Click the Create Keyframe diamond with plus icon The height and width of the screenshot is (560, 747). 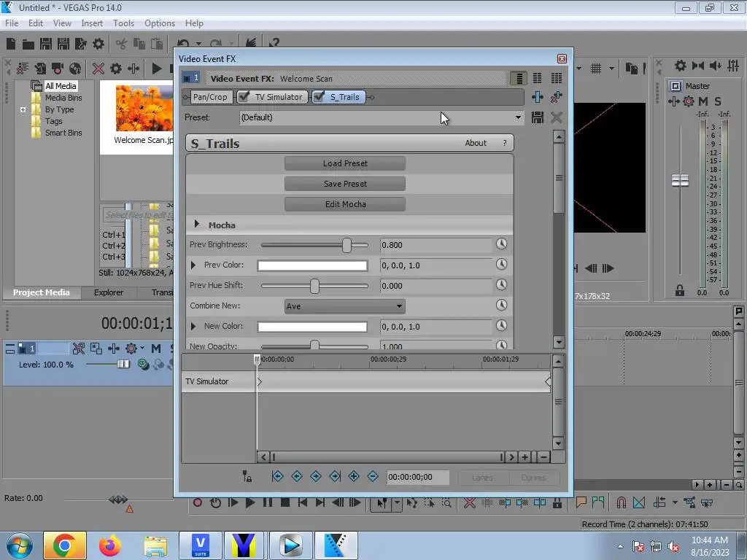pos(354,476)
